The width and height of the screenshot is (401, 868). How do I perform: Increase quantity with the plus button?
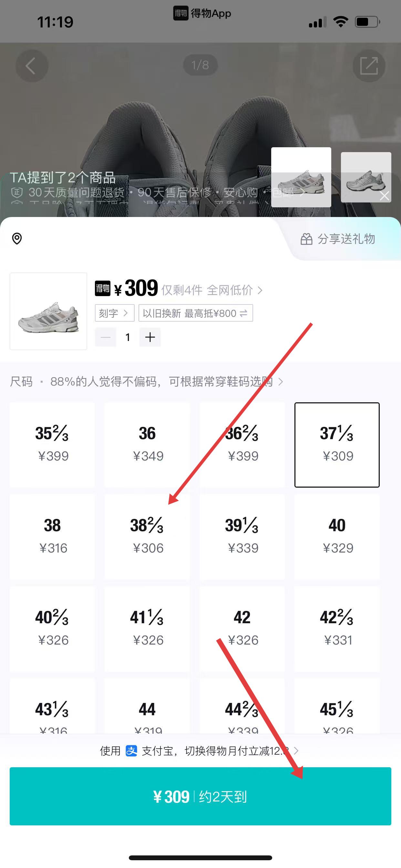click(x=150, y=337)
